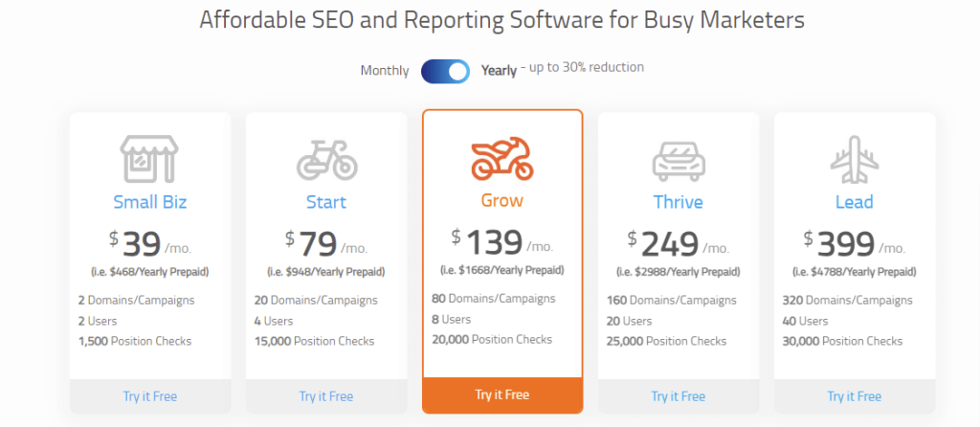
Task: Open the Grow plan title
Action: 501,202
